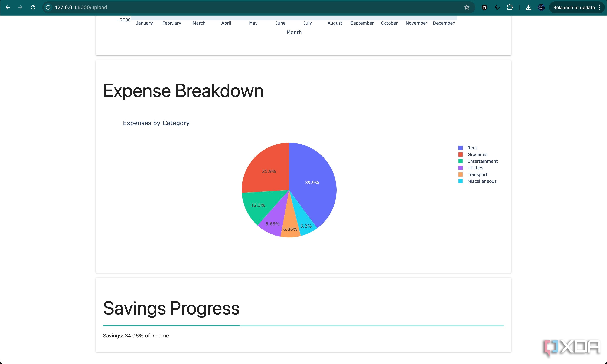This screenshot has height=364, width=607.
Task: Bookmark this page with the star icon
Action: click(467, 7)
